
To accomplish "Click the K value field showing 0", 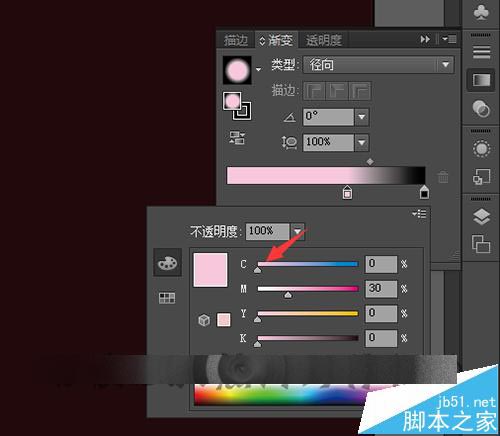I will pyautogui.click(x=381, y=338).
